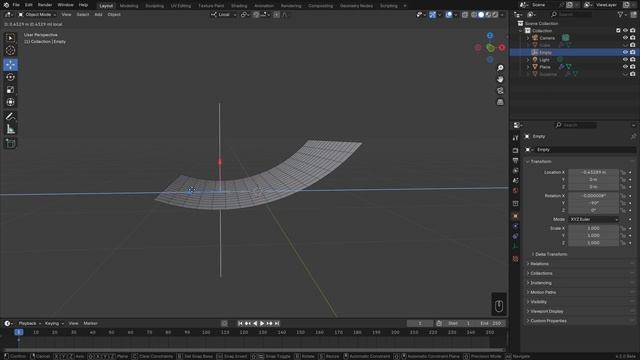The height and width of the screenshot is (360, 640).
Task: Expand the Light tree item
Action: [528, 60]
